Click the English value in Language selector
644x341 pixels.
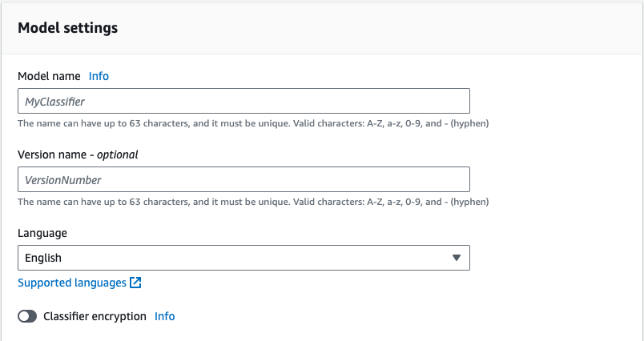[43, 258]
